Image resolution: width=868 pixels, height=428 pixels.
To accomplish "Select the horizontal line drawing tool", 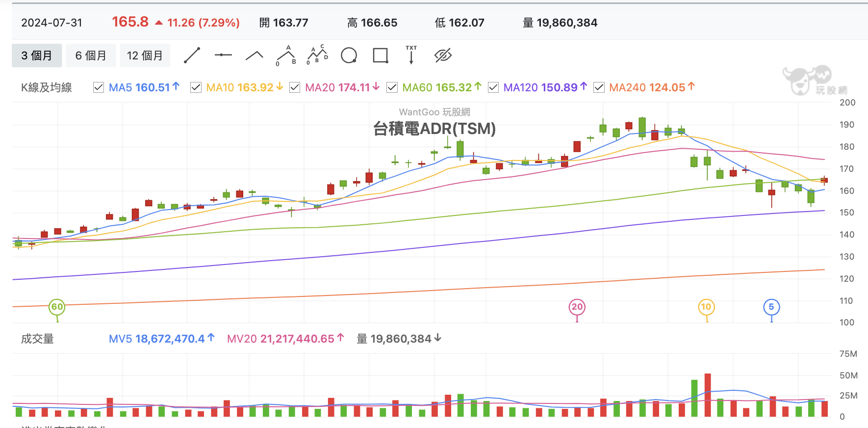I will coord(223,55).
